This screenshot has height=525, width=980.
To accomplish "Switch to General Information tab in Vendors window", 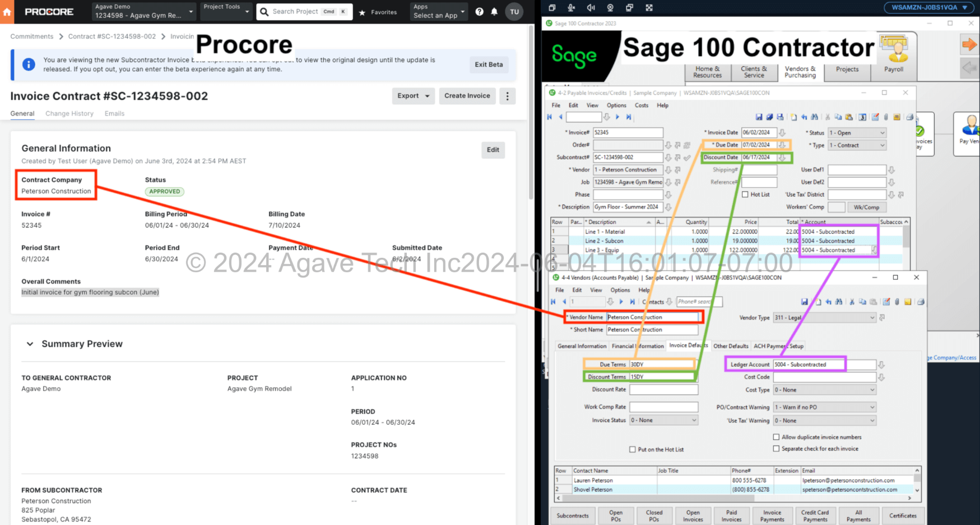I will pyautogui.click(x=582, y=346).
